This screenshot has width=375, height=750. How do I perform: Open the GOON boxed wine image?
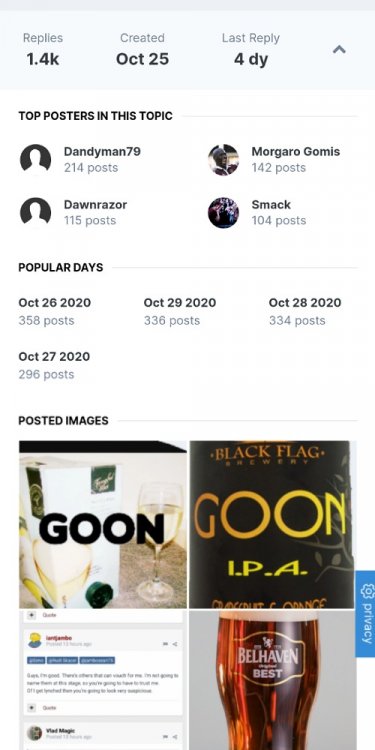coord(103,524)
